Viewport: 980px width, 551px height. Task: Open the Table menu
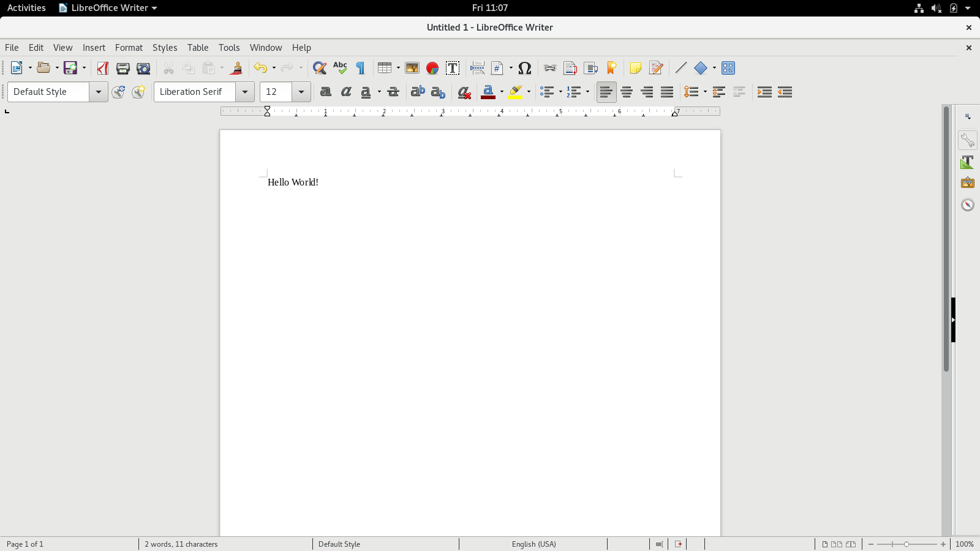point(198,48)
